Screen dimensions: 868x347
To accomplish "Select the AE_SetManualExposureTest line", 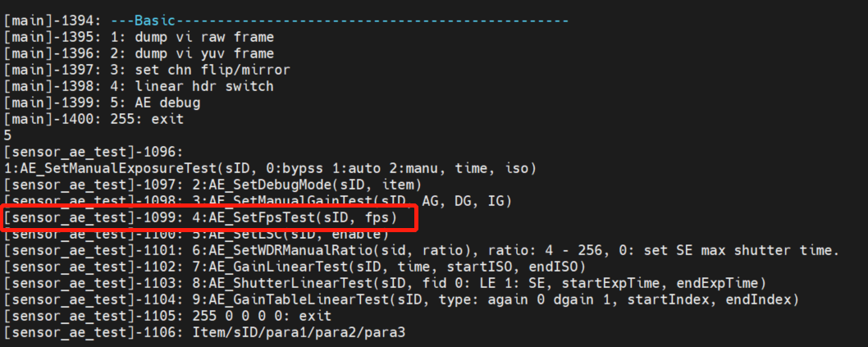I will [x=270, y=167].
